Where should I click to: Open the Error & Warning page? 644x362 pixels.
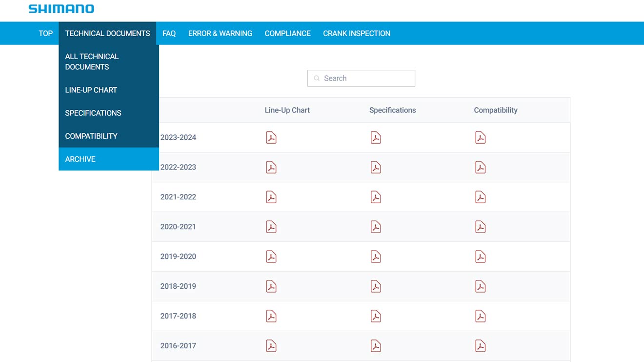click(x=220, y=33)
